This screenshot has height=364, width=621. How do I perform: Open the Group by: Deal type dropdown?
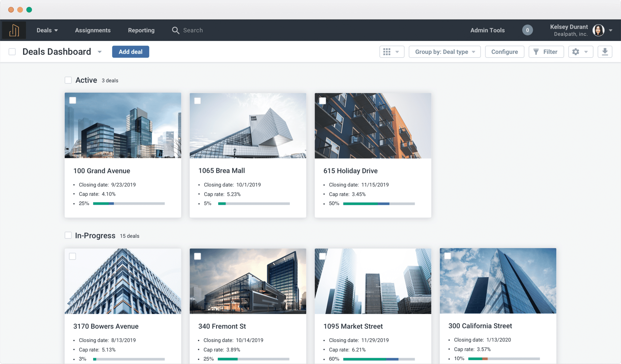point(445,52)
